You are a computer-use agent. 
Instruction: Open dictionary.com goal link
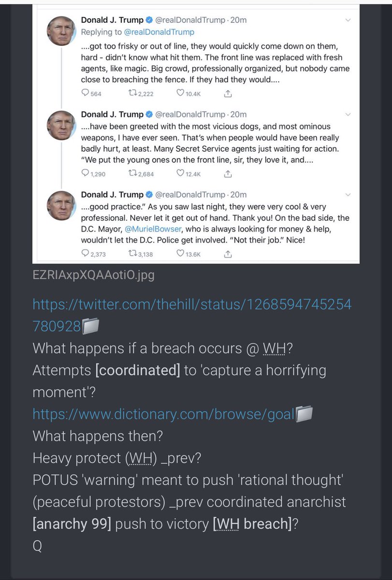pos(163,414)
